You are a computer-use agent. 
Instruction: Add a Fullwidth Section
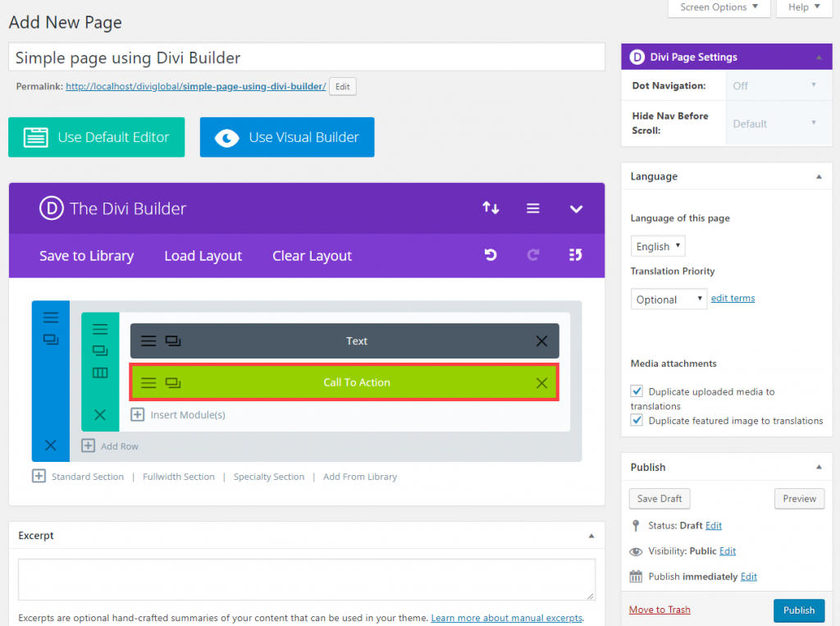pyautogui.click(x=178, y=477)
